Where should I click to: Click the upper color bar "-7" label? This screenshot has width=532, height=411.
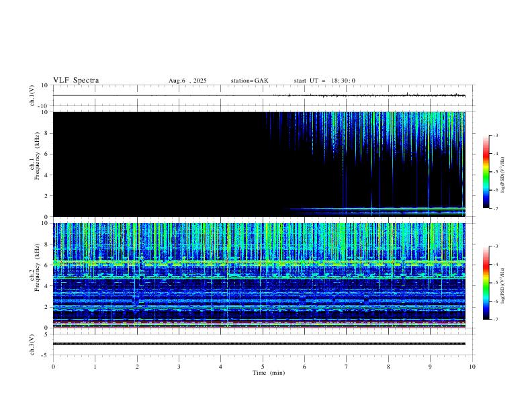pos(495,208)
